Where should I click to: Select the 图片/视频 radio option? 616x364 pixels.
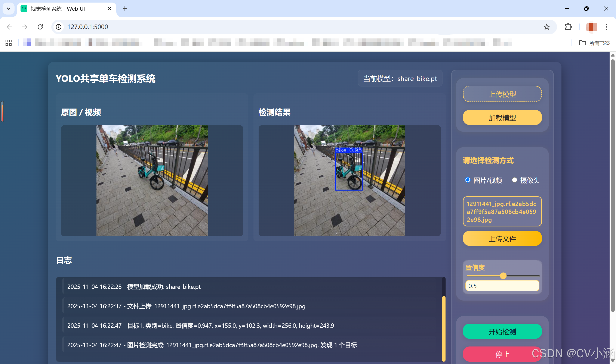tap(468, 180)
